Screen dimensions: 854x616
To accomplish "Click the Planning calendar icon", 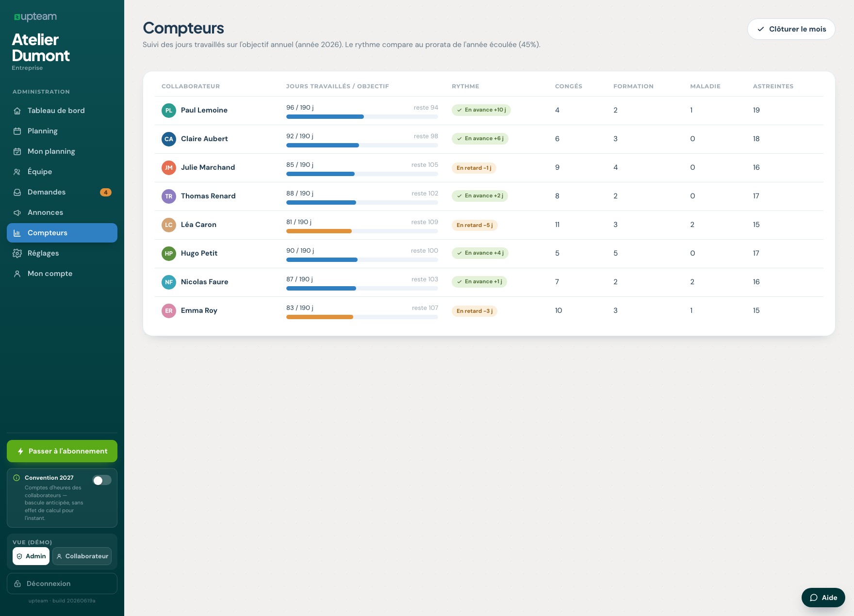I will pos(17,131).
